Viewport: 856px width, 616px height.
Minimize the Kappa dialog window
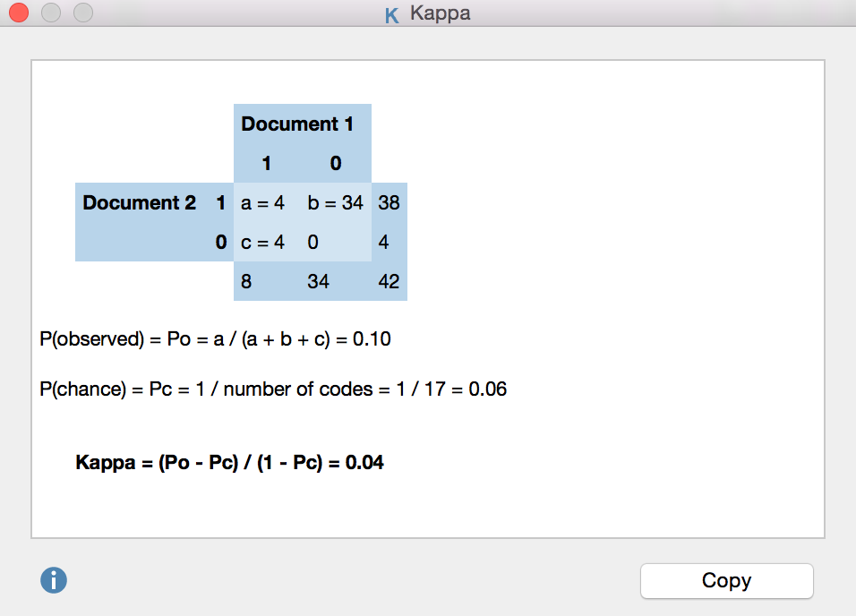[50, 13]
